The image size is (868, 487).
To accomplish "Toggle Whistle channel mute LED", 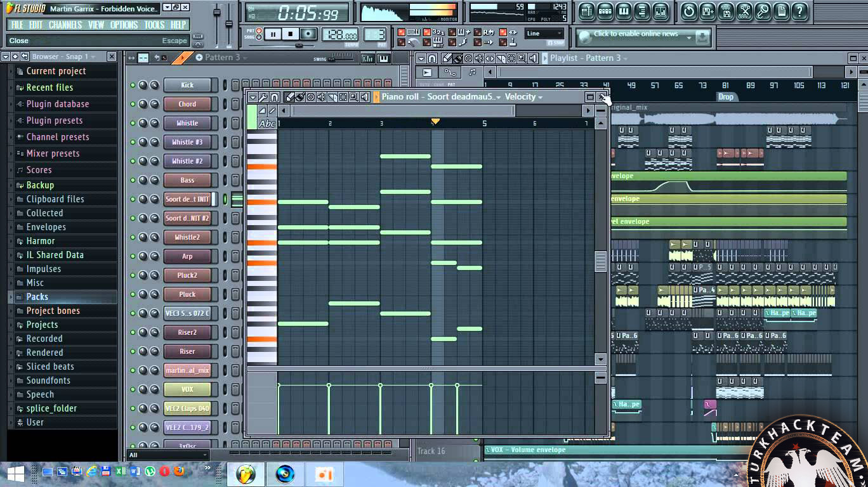I will point(133,123).
